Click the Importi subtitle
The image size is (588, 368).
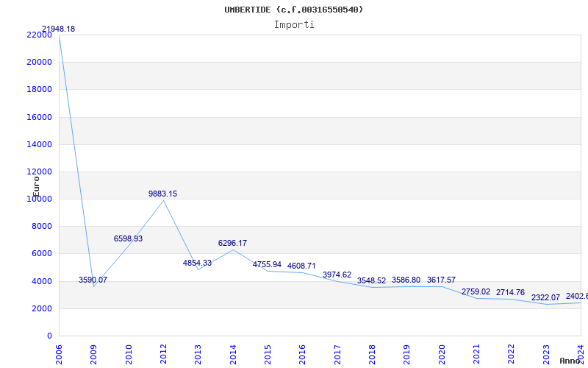[294, 25]
